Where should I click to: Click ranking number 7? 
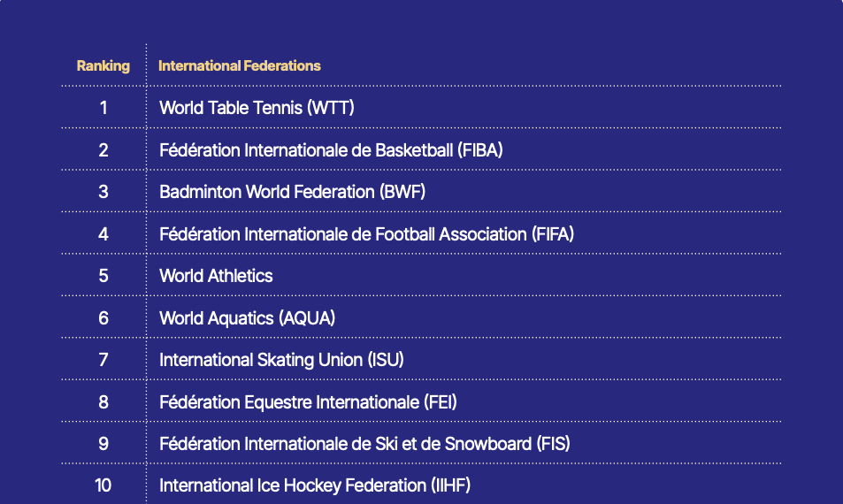103,360
